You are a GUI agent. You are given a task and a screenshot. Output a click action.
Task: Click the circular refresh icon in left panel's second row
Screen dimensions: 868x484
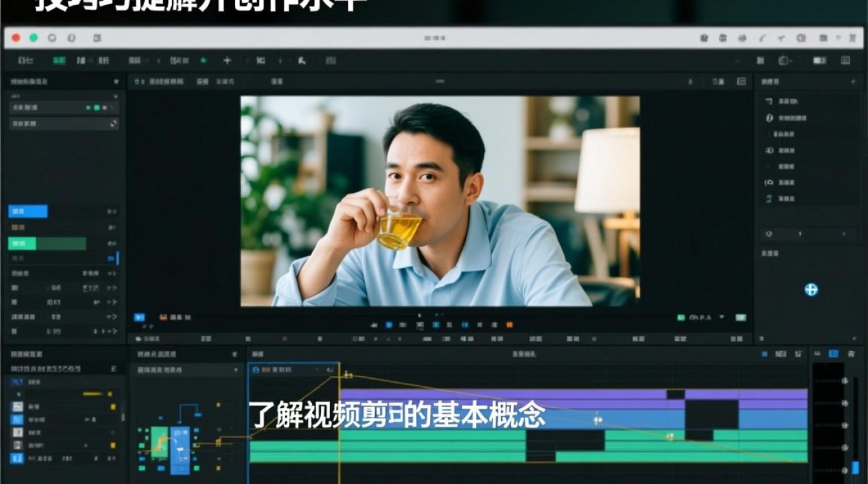coord(114,123)
